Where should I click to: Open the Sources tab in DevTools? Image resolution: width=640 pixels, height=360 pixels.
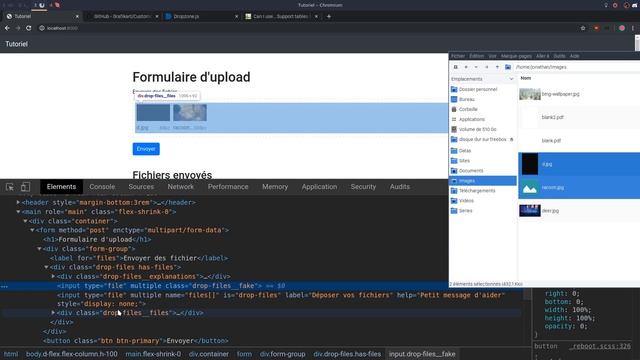pos(141,187)
